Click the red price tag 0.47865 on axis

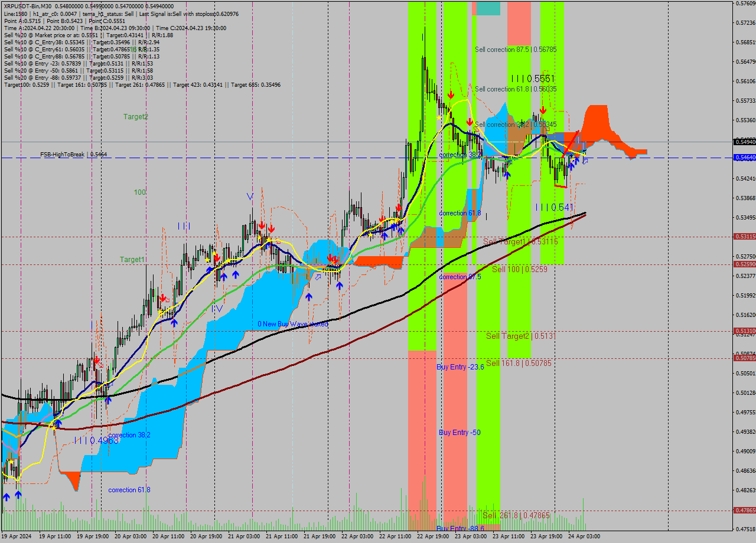click(744, 510)
